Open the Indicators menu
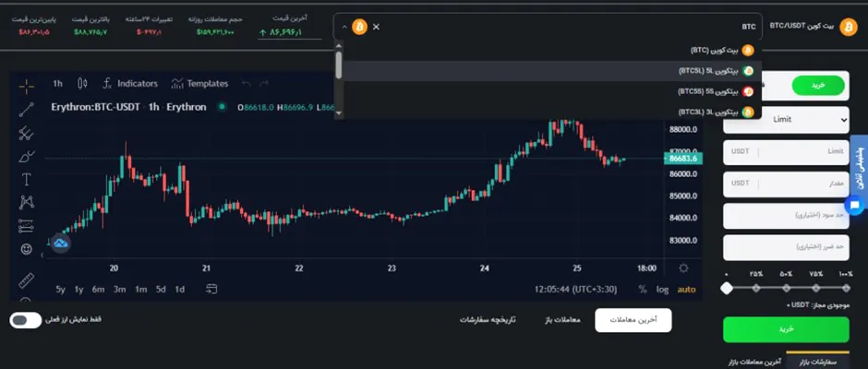Screen dimensions: 868x369 [130, 84]
